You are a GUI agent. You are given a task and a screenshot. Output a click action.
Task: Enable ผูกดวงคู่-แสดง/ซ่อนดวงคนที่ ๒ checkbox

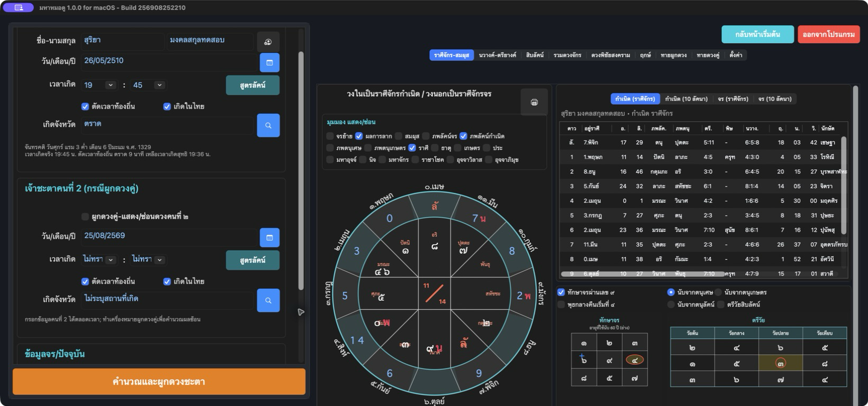85,216
